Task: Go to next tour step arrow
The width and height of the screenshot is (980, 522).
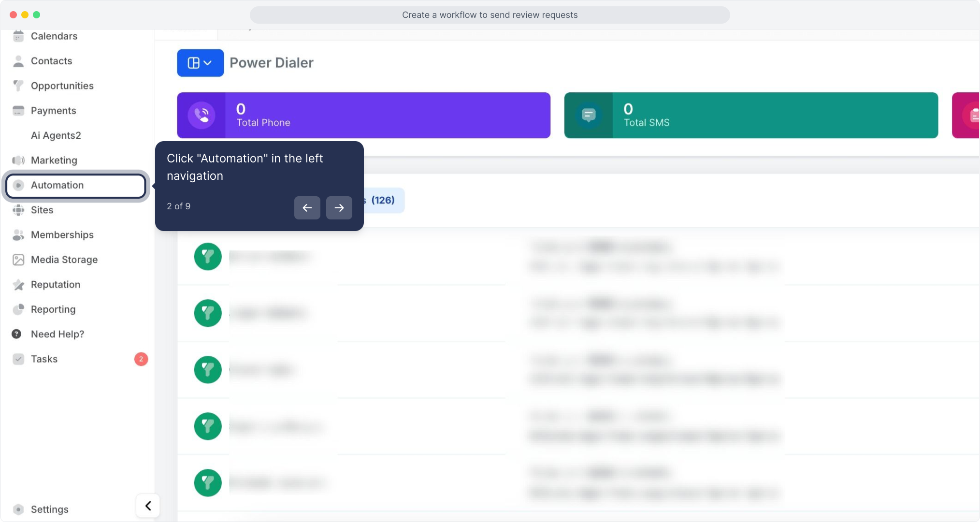Action: coord(339,208)
